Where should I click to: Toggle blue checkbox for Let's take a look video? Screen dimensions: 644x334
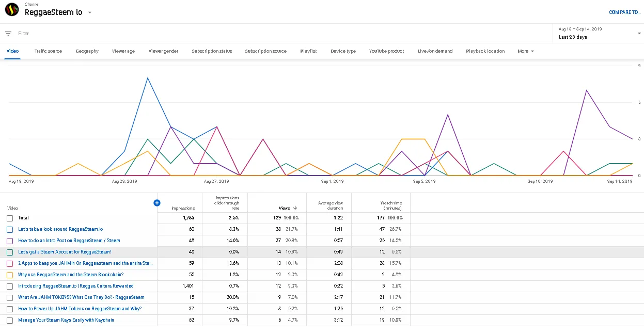coord(10,230)
